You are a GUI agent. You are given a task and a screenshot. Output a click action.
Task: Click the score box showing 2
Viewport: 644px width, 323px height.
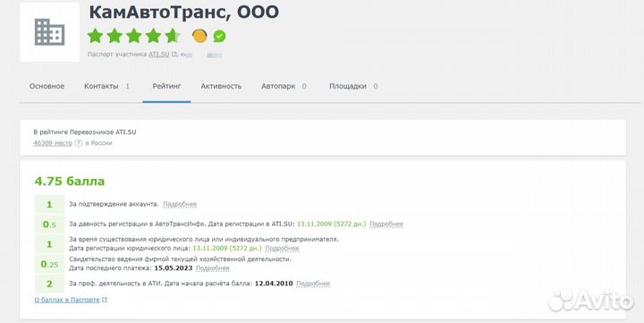point(49,284)
